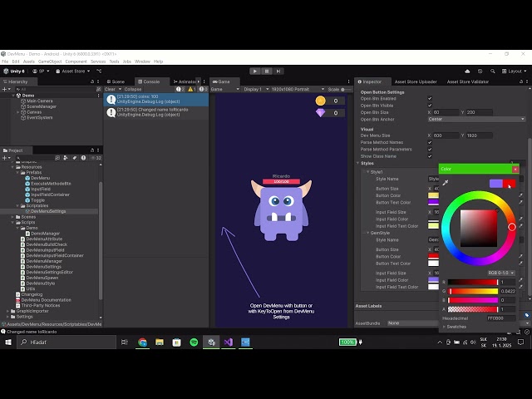Uncheck the Open Btn Enabled checkbox

pos(430,99)
